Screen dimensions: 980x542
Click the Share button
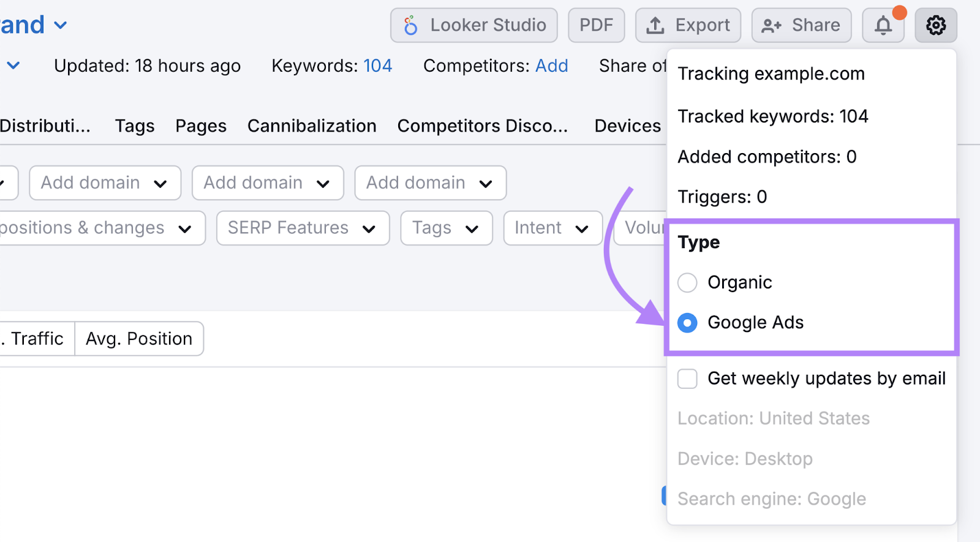point(801,26)
